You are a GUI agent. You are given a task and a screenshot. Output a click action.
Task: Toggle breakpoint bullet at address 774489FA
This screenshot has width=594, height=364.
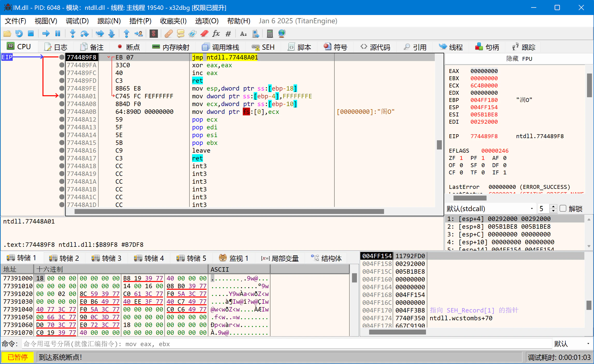[x=62, y=65]
